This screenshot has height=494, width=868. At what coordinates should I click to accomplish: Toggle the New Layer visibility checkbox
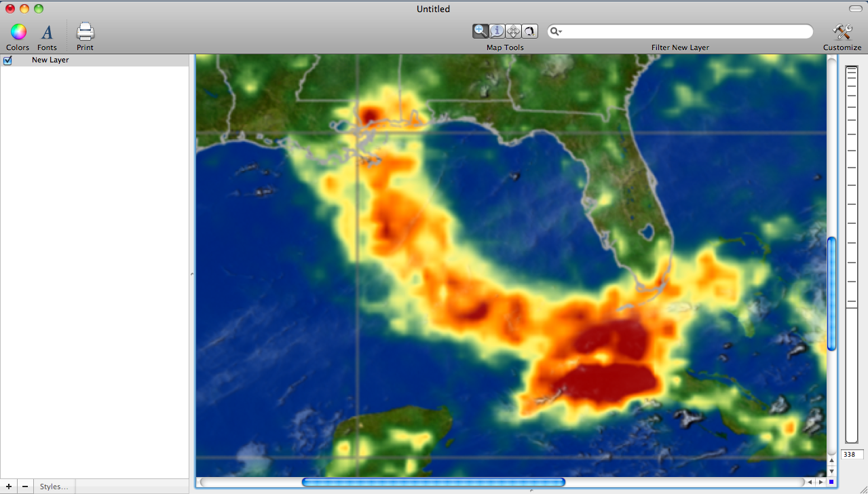pos(8,60)
